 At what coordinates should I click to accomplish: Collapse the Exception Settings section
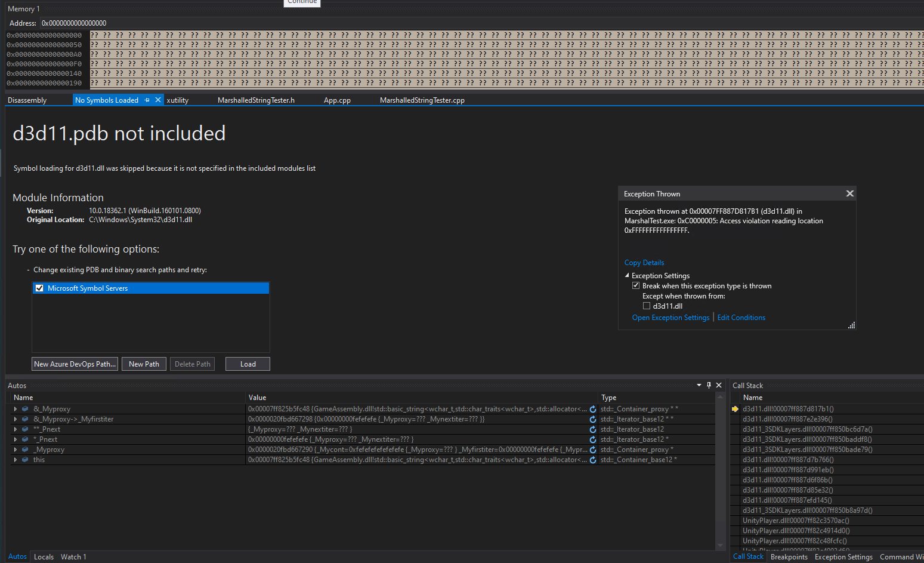[x=627, y=275]
